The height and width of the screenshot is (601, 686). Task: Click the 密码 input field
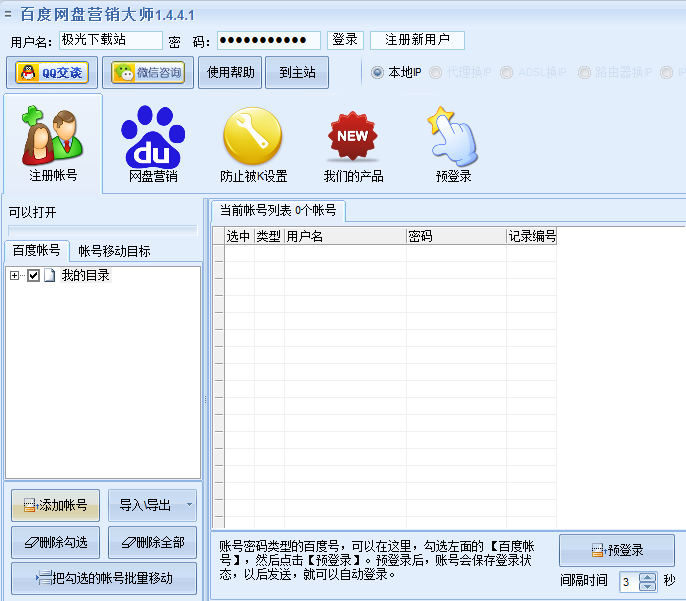click(x=269, y=40)
